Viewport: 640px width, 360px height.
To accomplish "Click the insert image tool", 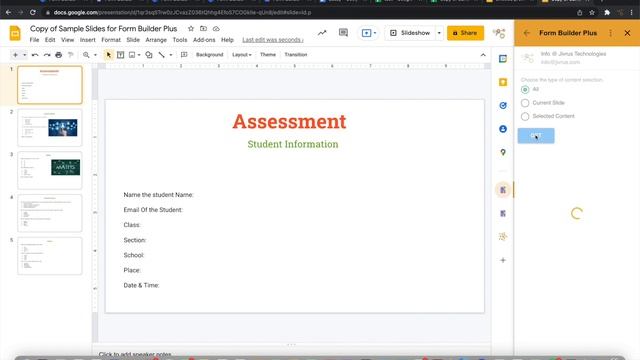I will [132, 55].
